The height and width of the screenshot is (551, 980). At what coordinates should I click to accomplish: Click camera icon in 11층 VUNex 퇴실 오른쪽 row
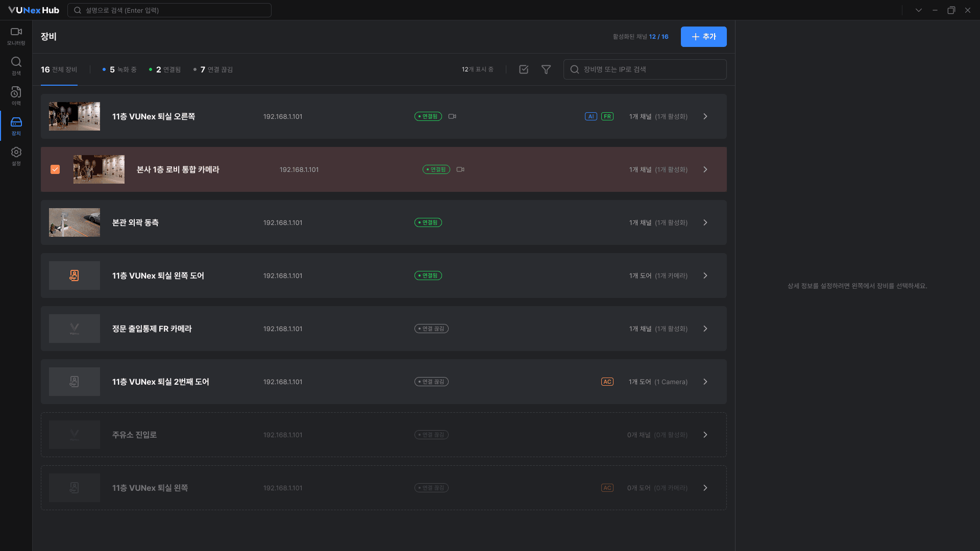[452, 116]
